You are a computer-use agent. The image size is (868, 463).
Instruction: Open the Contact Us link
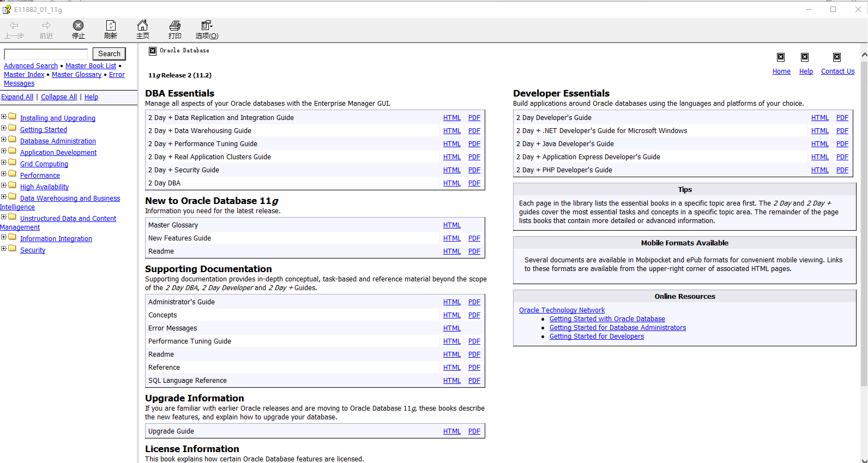pos(837,71)
